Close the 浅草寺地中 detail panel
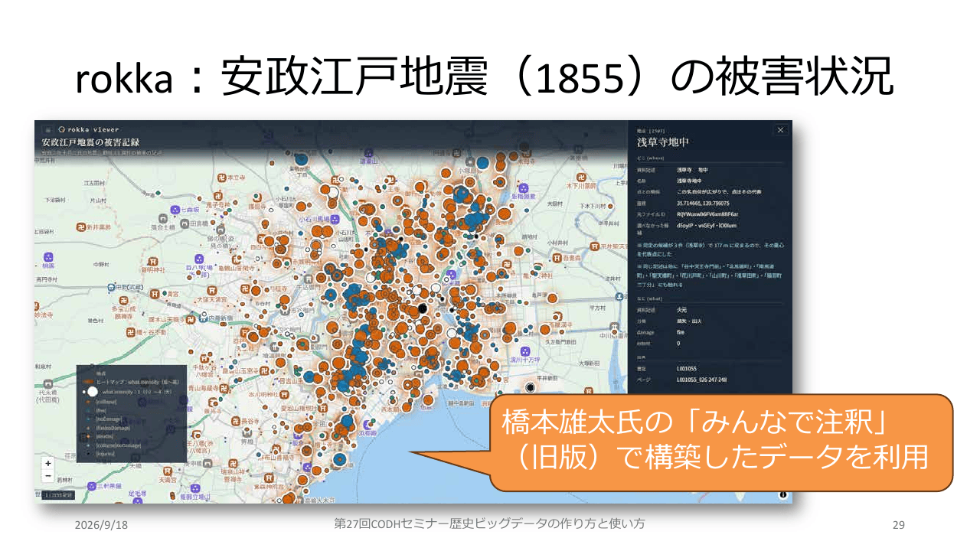This screenshot has width=980, height=551. click(780, 130)
